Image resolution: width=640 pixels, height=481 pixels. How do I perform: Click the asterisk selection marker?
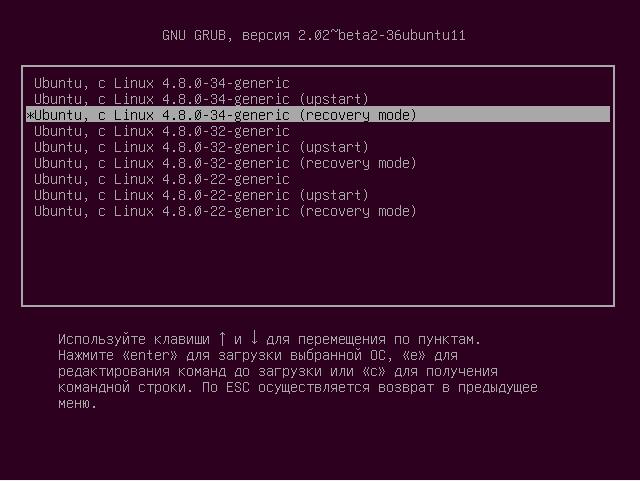pyautogui.click(x=30, y=116)
